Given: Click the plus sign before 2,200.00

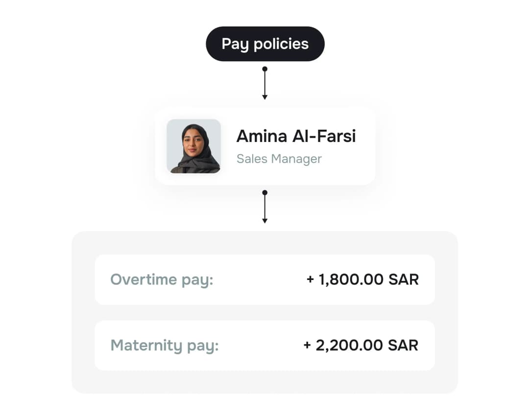Looking at the screenshot, I should 307,345.
